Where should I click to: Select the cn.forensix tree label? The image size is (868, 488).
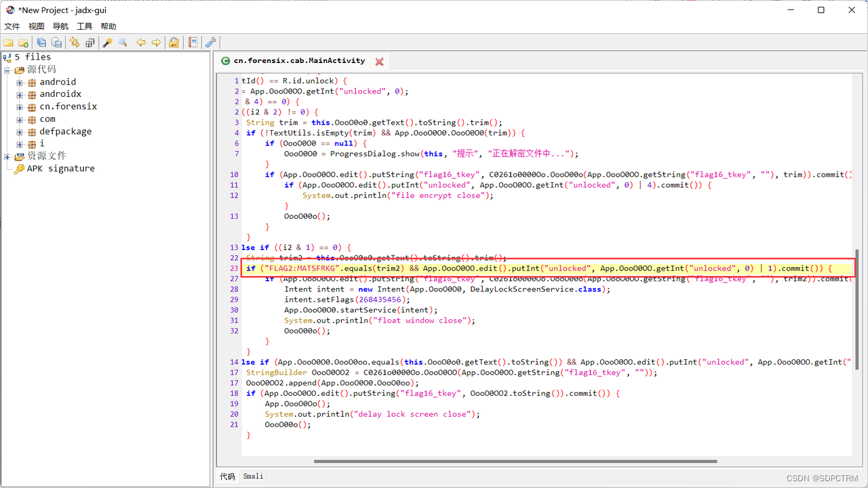(68, 107)
